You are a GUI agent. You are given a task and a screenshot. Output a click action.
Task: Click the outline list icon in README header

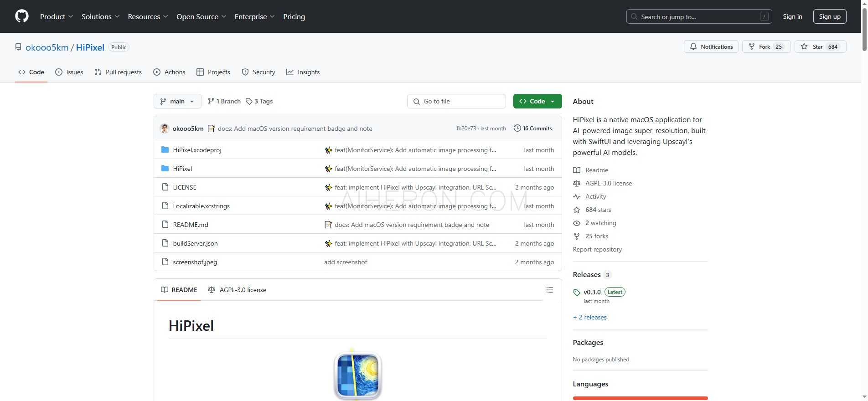click(x=550, y=290)
